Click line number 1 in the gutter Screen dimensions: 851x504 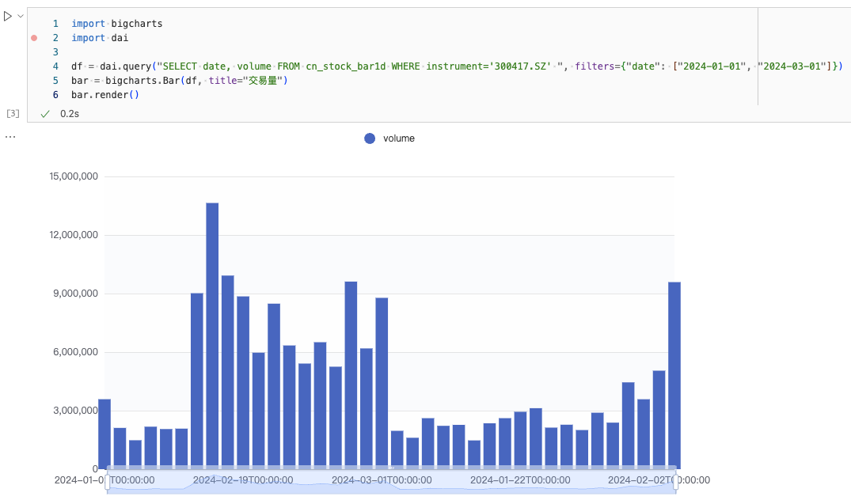pos(55,24)
